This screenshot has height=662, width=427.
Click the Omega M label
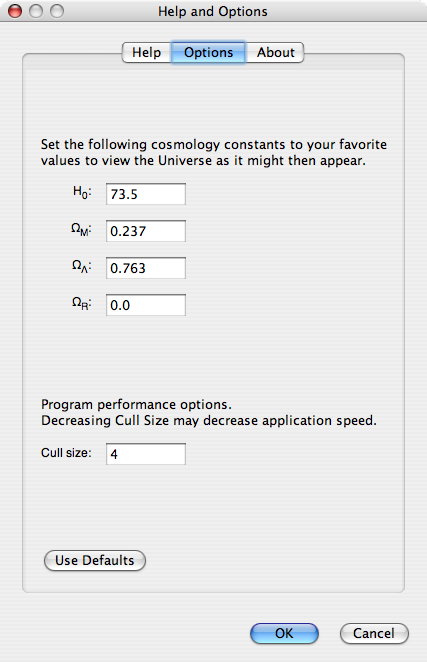(81, 230)
